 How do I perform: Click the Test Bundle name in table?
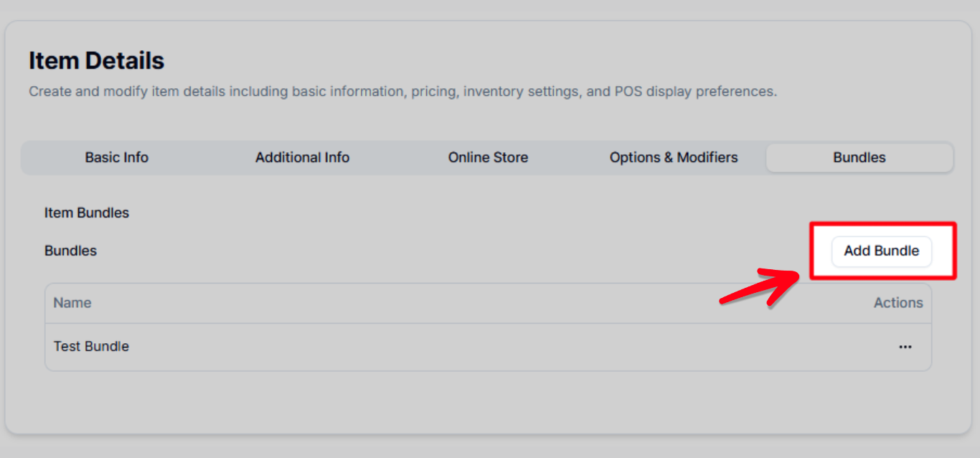click(x=91, y=346)
